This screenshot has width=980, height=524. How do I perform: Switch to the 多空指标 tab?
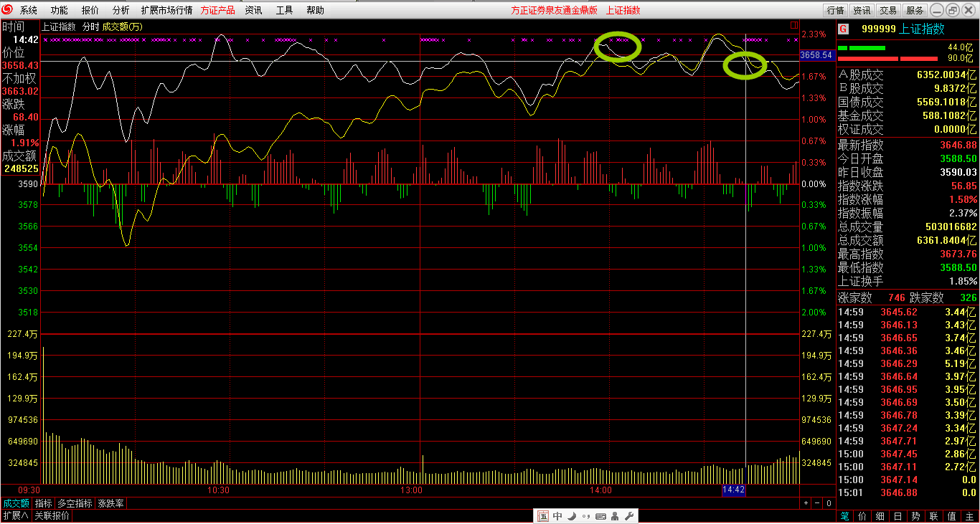tap(75, 503)
